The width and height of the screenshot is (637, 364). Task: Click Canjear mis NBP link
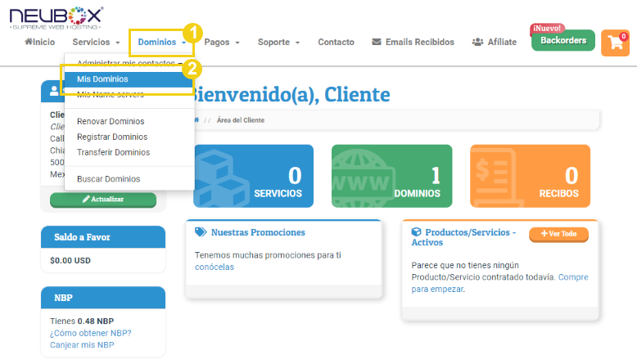tap(82, 345)
